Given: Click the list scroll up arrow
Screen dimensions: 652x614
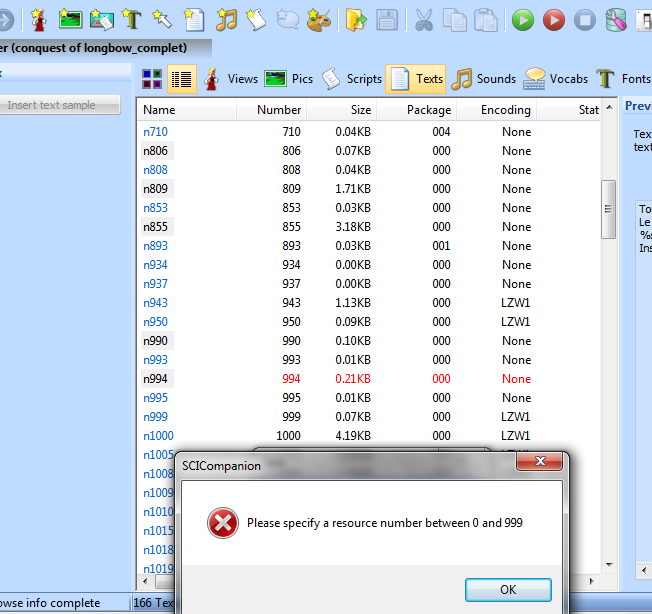Looking at the screenshot, I should (609, 107).
